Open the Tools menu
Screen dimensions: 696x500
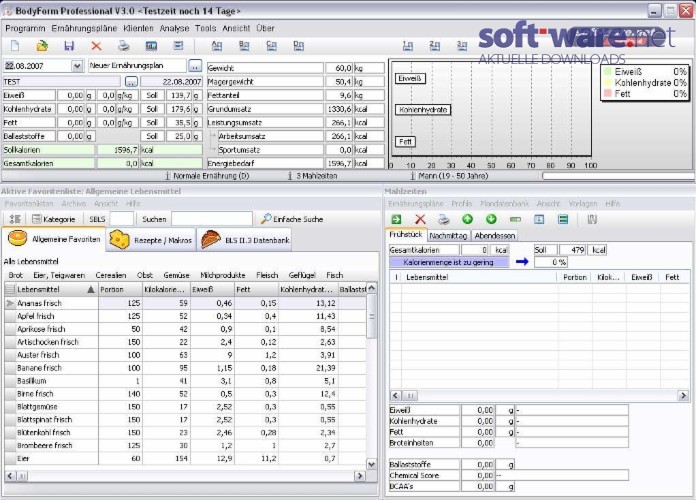(x=206, y=28)
